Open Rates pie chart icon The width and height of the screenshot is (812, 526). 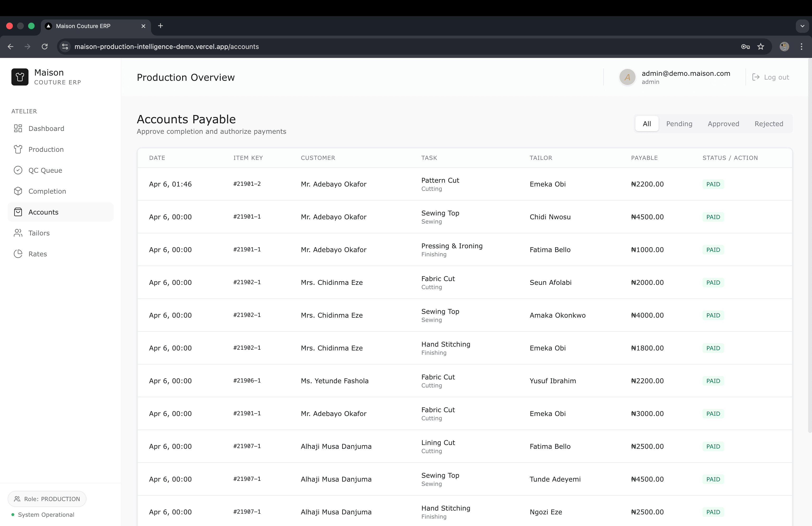[18, 253]
